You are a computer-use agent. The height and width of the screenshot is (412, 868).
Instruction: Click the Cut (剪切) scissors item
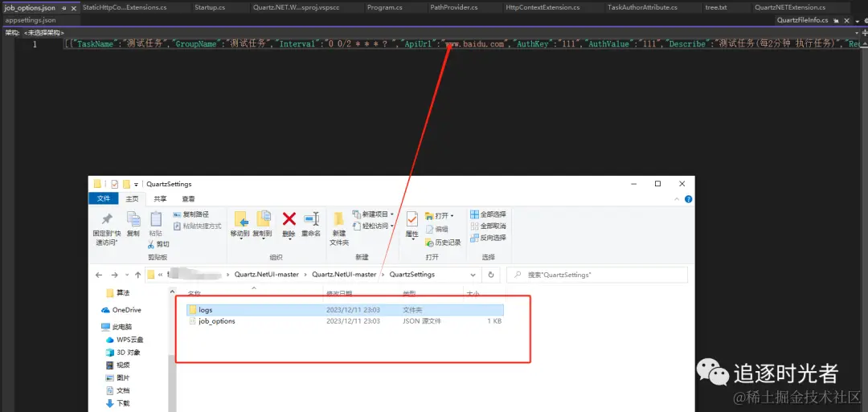point(158,244)
